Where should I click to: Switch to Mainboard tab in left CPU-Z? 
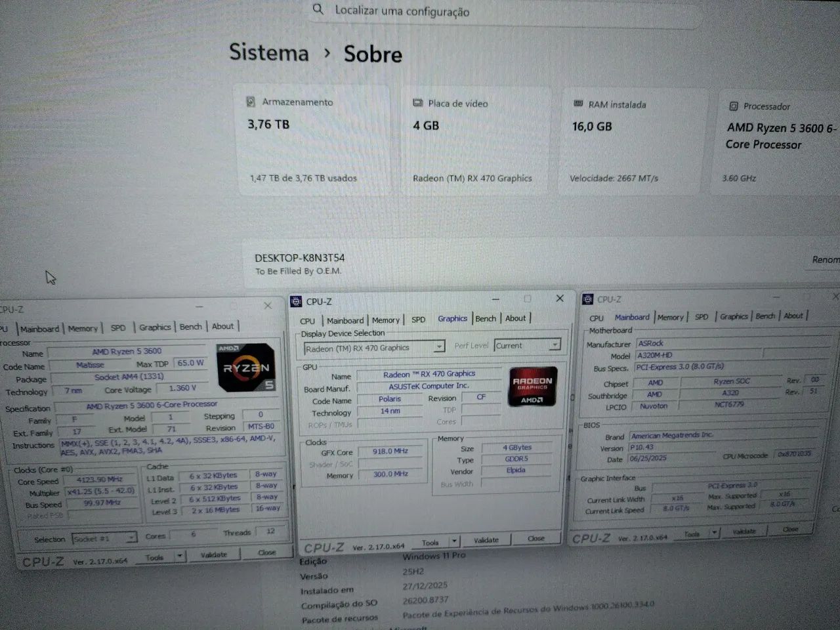pyautogui.click(x=39, y=329)
